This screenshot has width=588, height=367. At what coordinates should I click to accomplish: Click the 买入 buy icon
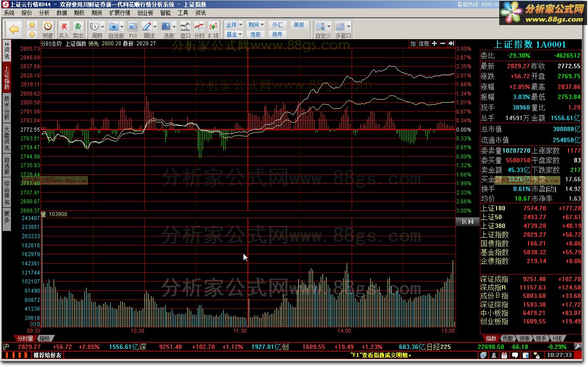tap(64, 26)
